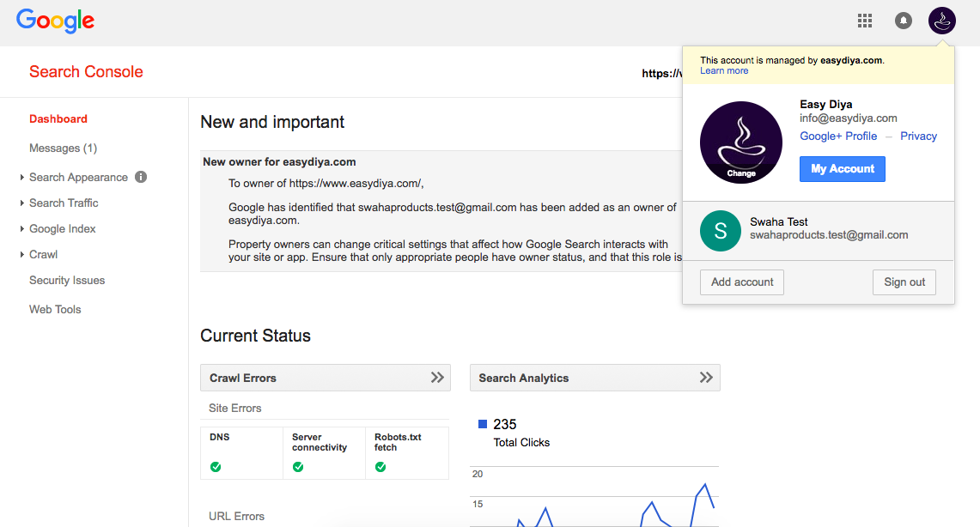
Task: Click the Search Analytics header
Action: tap(595, 378)
